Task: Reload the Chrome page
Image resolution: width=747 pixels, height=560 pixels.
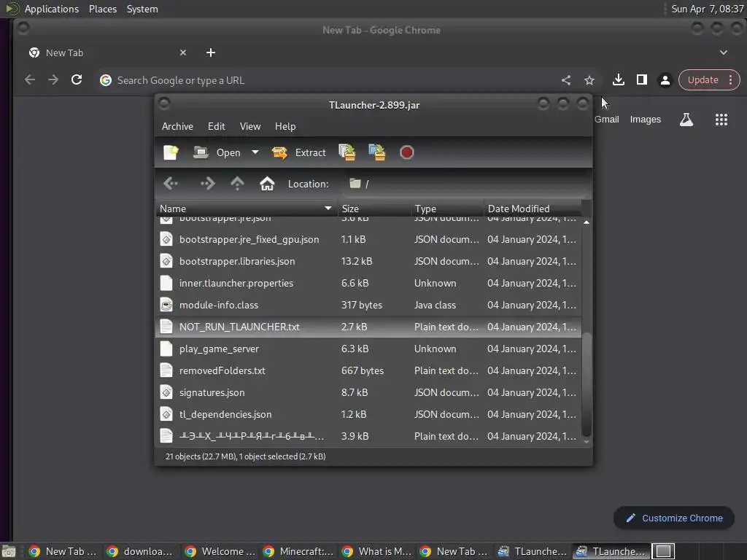Action: (x=77, y=80)
